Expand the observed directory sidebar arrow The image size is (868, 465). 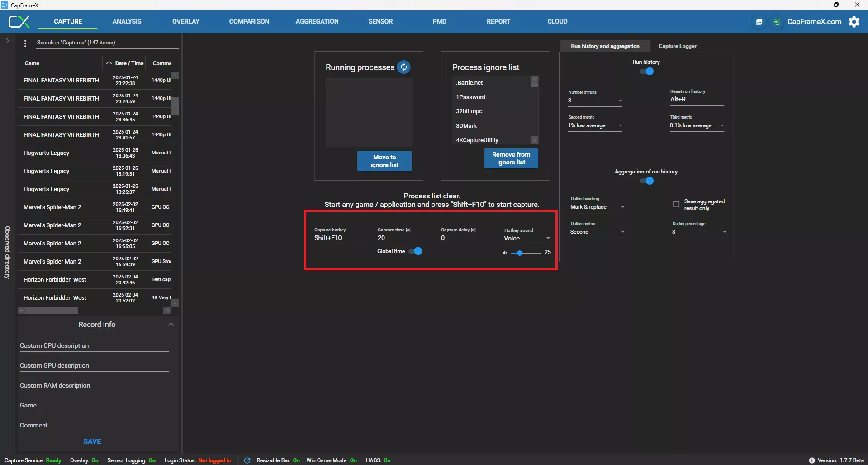coord(8,41)
